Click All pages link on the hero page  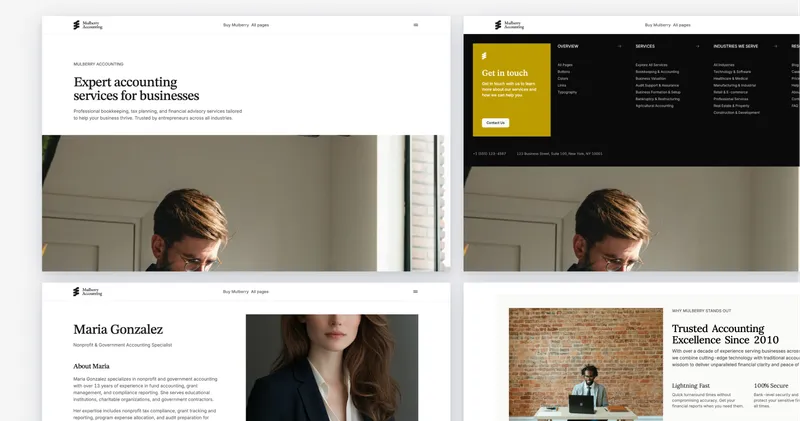260,25
